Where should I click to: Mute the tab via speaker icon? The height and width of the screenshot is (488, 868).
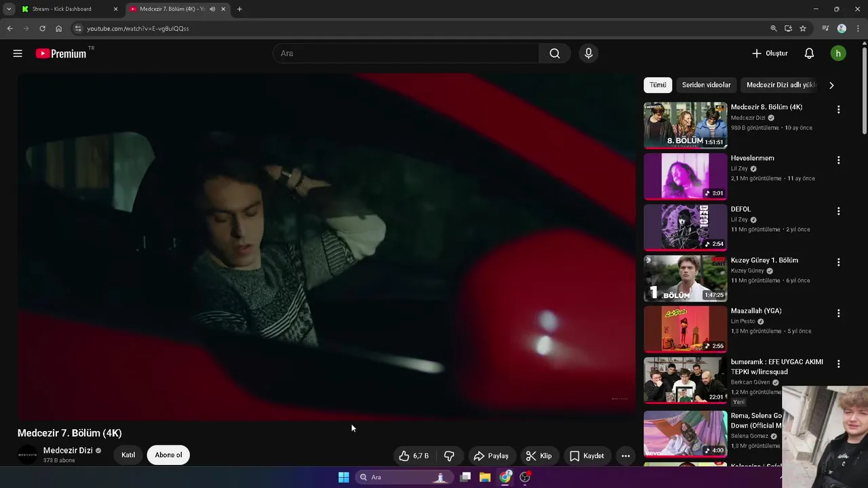click(212, 9)
